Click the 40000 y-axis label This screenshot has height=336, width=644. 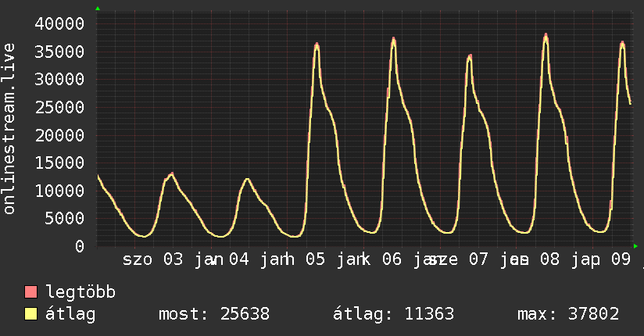[x=59, y=23]
